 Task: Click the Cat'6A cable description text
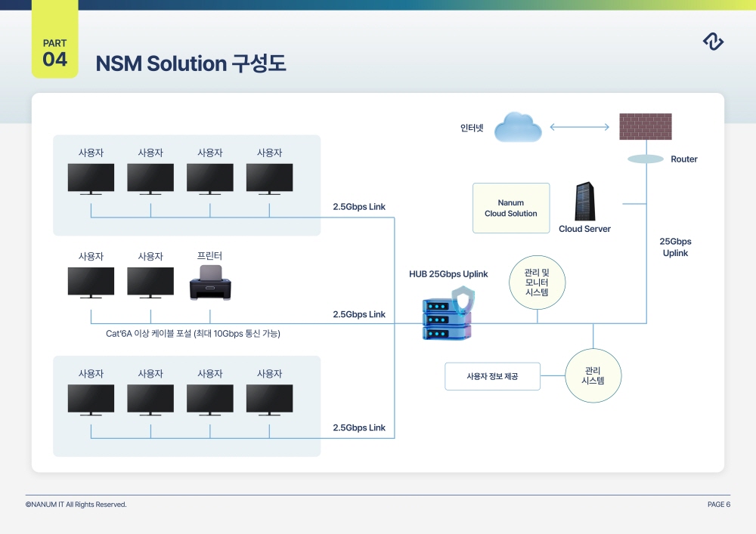tap(193, 333)
